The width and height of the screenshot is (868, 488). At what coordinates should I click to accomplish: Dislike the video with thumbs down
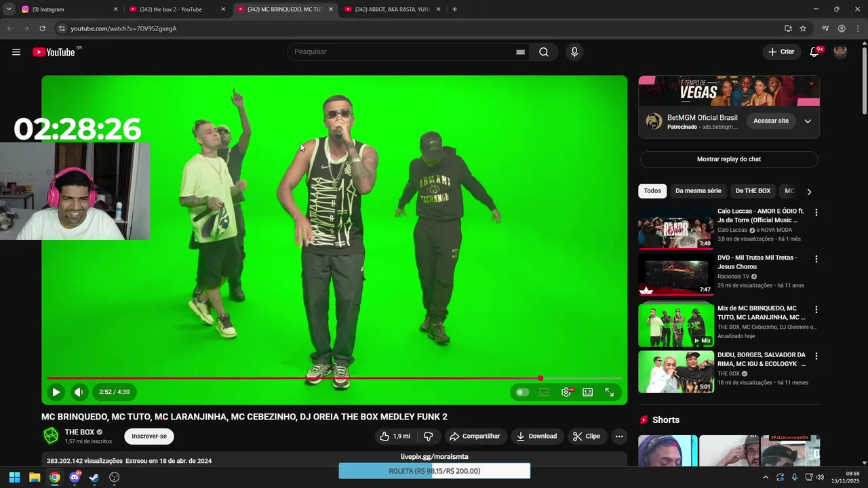428,436
